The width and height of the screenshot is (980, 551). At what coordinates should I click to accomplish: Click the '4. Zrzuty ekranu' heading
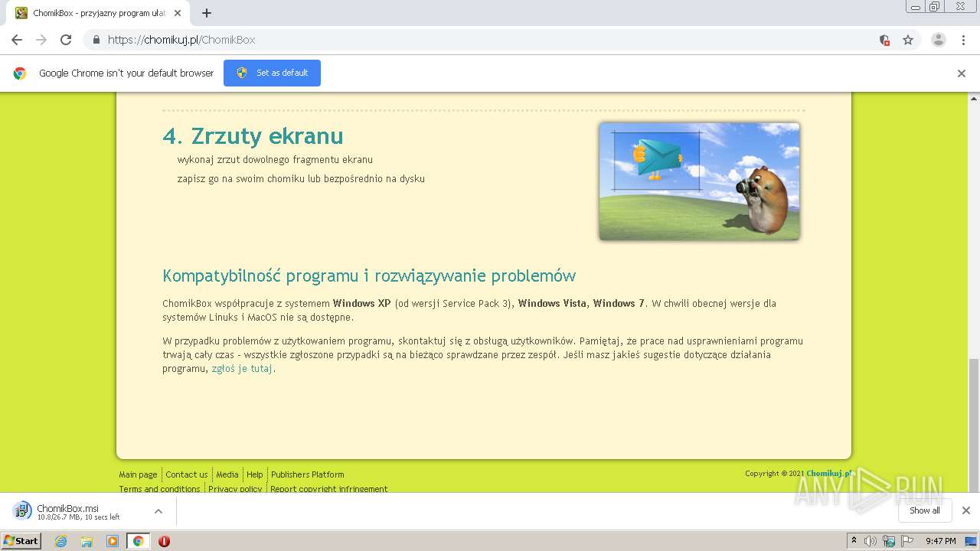tap(253, 136)
